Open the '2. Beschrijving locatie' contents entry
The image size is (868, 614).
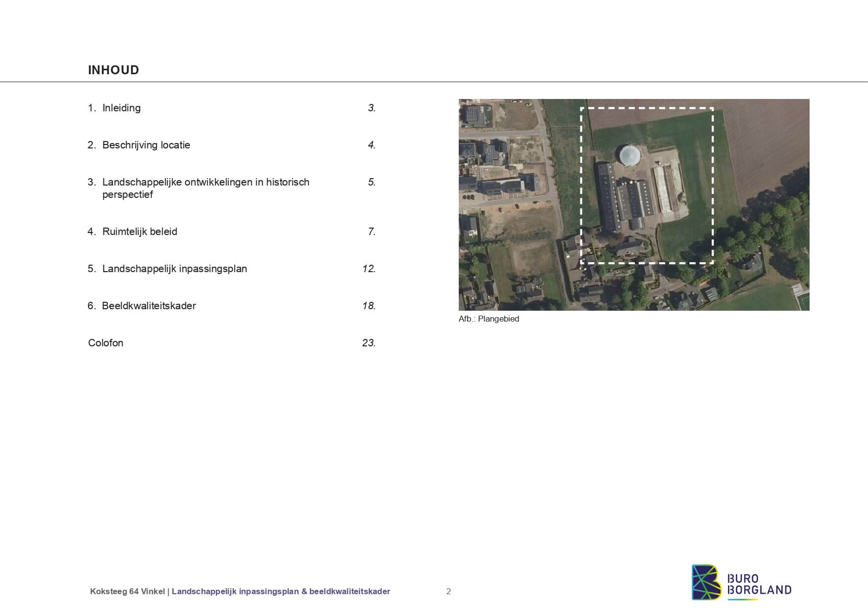point(139,145)
